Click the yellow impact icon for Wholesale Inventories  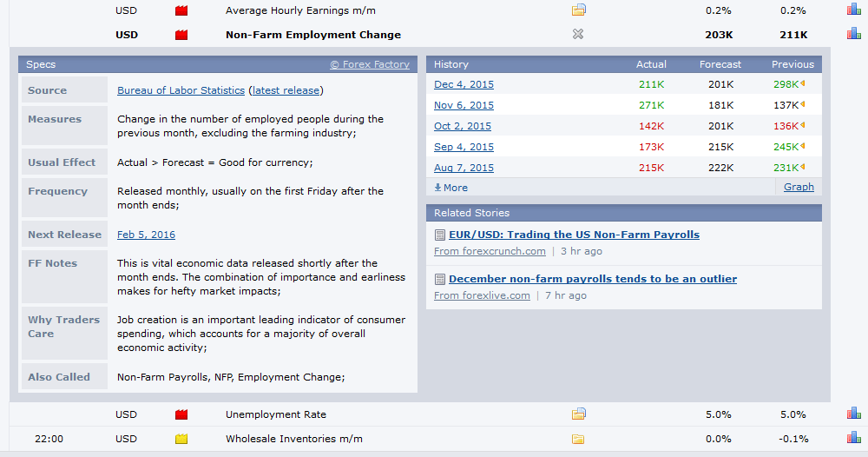(x=181, y=439)
